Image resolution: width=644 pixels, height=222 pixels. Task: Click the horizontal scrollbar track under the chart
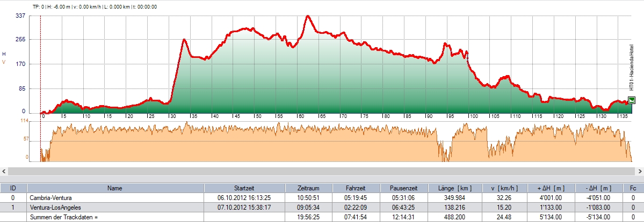tap(322, 171)
